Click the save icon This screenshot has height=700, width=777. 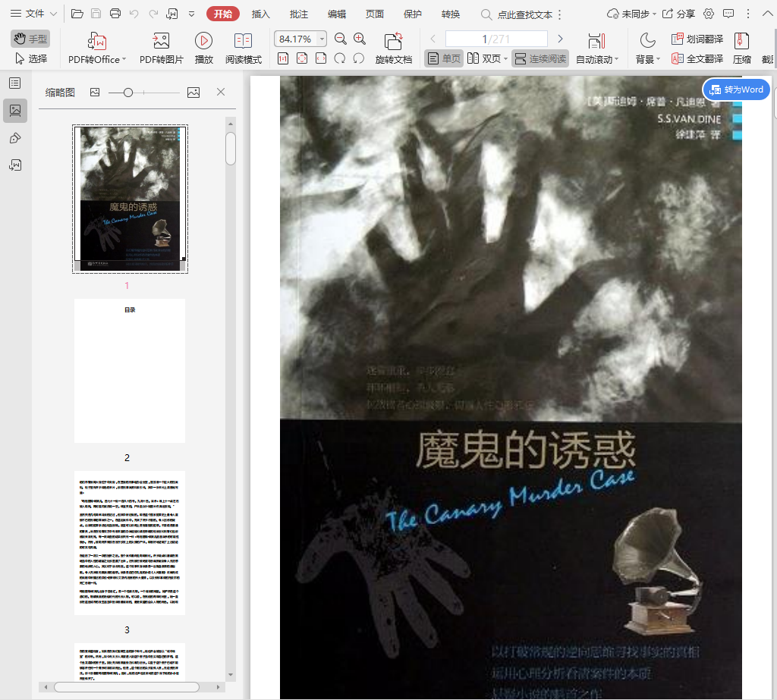(x=96, y=14)
